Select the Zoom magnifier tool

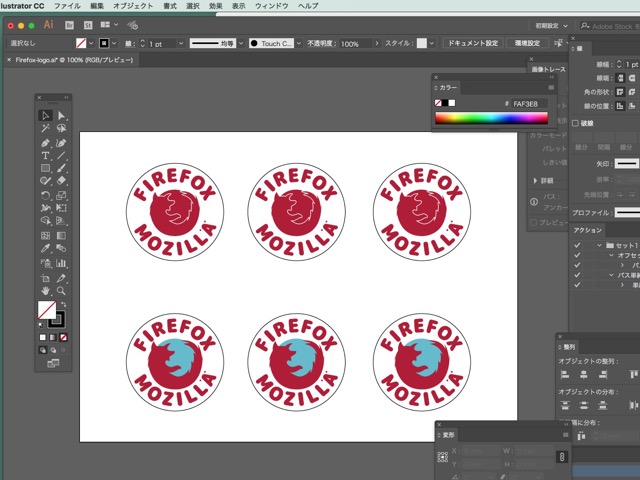pos(61,291)
